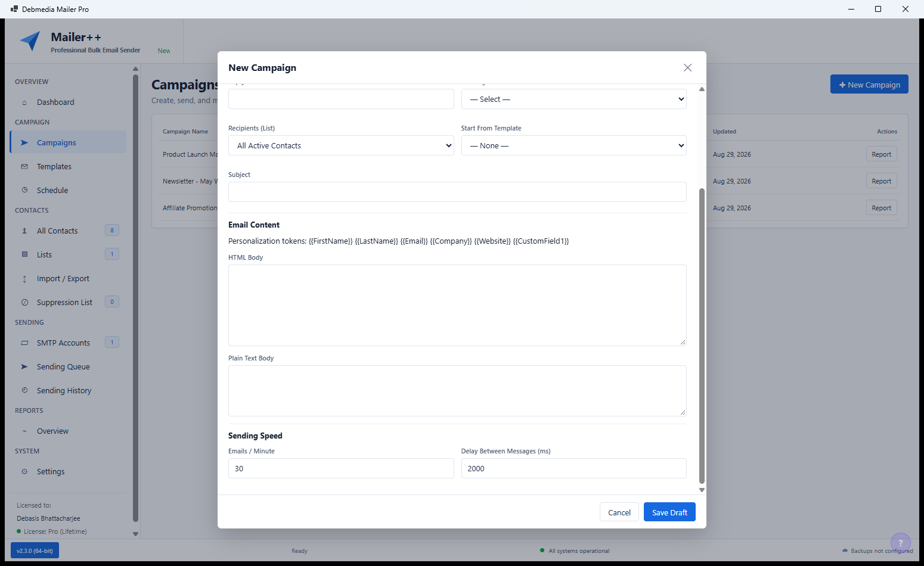
Task: Click Report button for Newsletter - May row
Action: (x=881, y=181)
